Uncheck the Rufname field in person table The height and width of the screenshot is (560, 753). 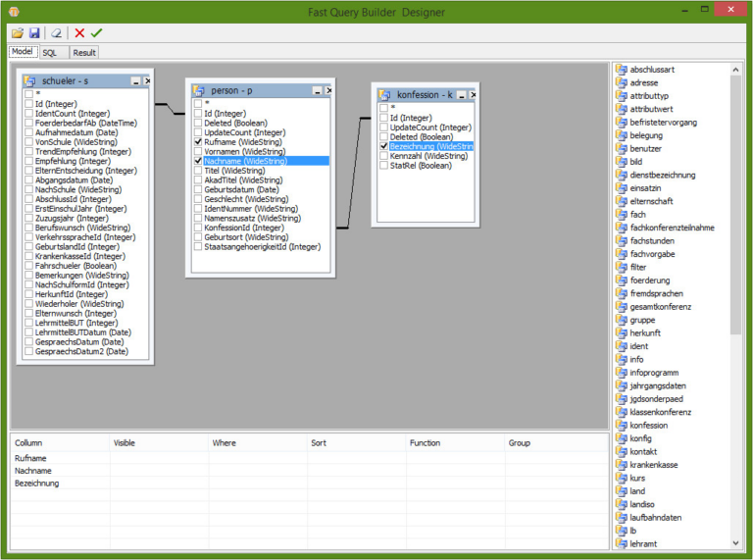point(198,142)
